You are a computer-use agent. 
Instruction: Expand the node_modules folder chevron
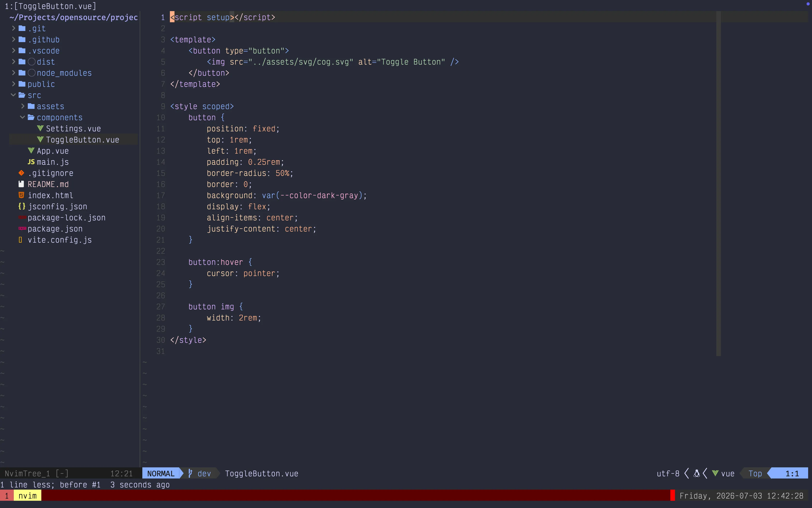click(x=14, y=73)
